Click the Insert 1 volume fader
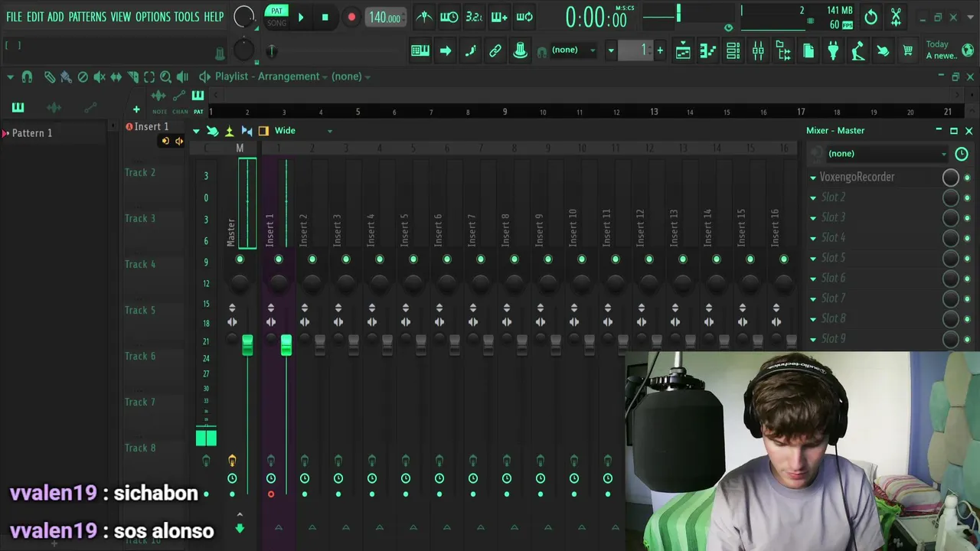 pyautogui.click(x=286, y=345)
